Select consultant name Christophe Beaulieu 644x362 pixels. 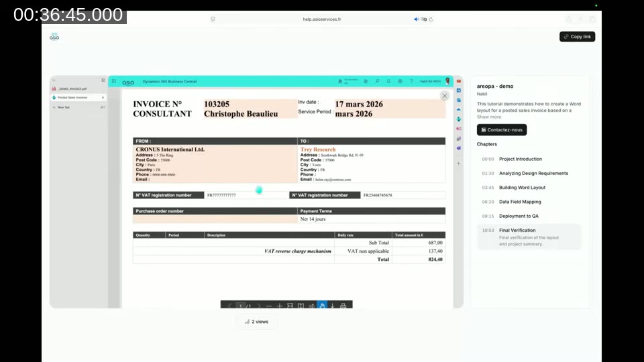pyautogui.click(x=241, y=114)
